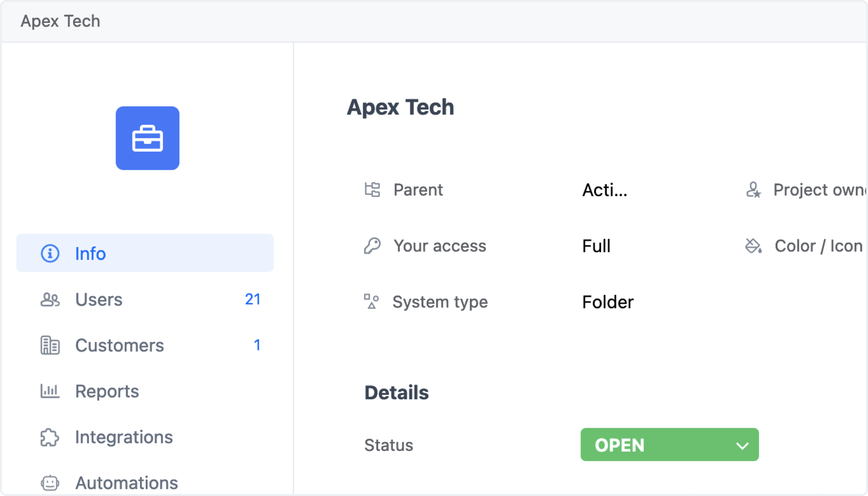
Task: Click the Apex Tech project heading
Action: tap(400, 107)
